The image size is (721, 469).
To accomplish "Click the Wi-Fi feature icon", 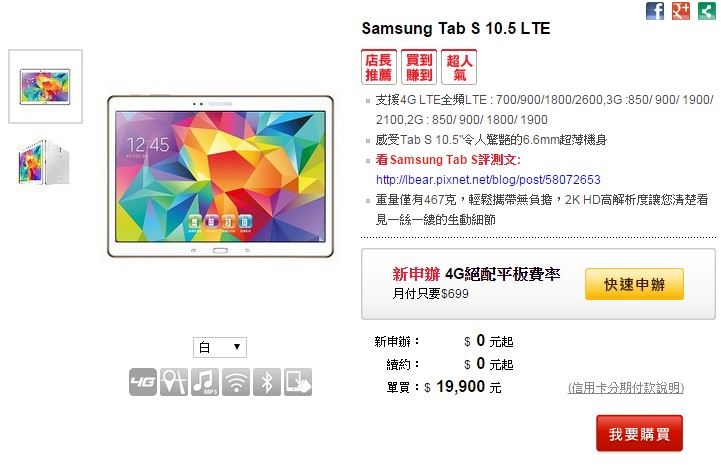I will 236,382.
